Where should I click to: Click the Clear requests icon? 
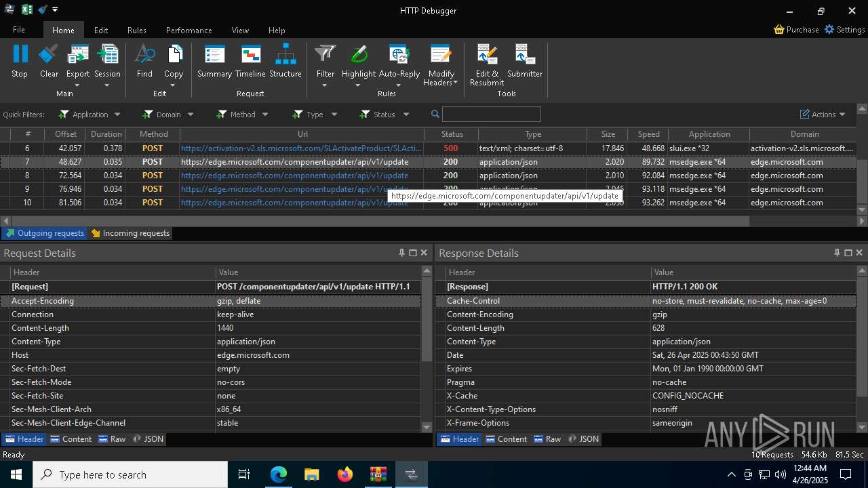tap(49, 54)
